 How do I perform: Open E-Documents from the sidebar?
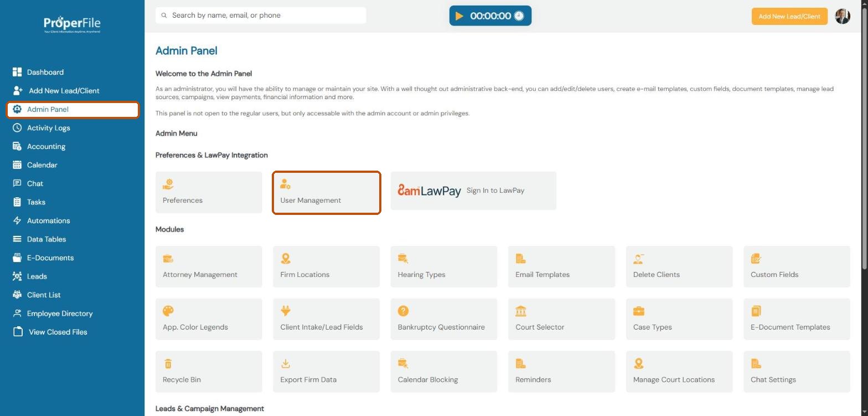tap(73, 258)
